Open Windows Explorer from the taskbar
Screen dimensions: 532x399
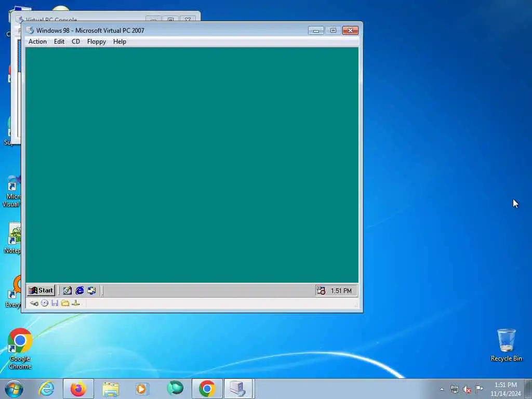pos(111,389)
